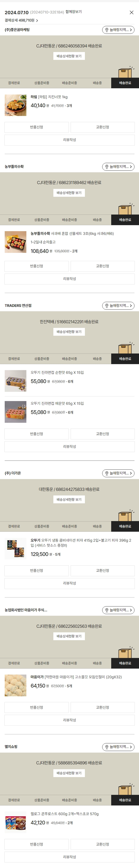Click location pin icon beside (주)좋은꿈마케팅

click(x=107, y=30)
